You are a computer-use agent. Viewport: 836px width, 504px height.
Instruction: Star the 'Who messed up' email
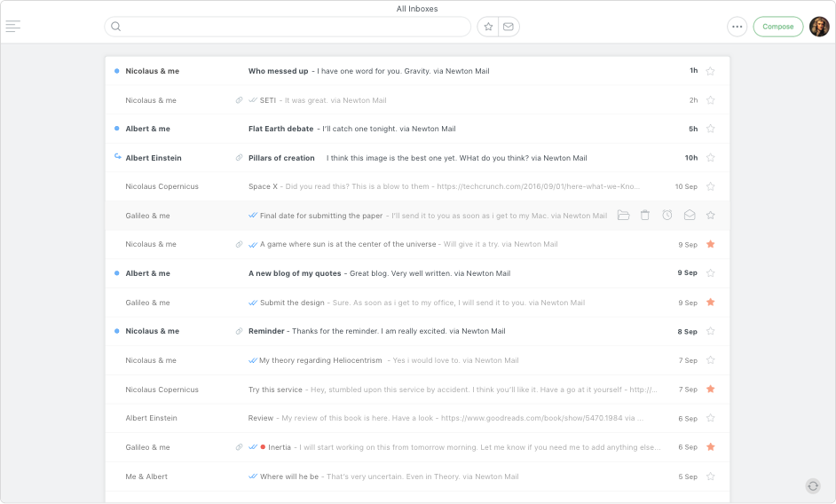point(710,71)
